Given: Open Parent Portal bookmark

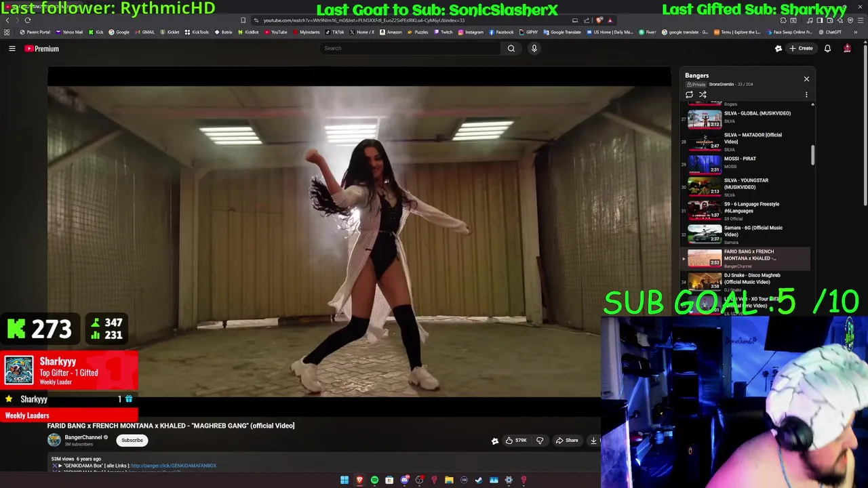Looking at the screenshot, I should pos(35,32).
